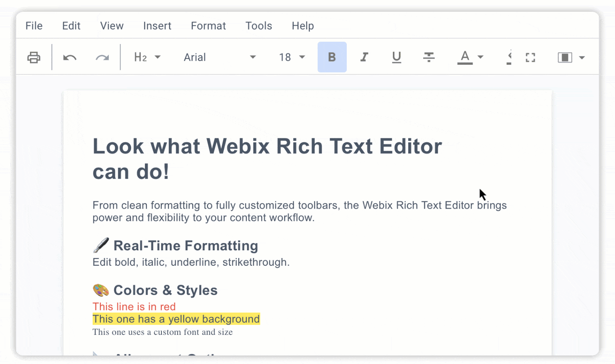
Task: Click the yellow highlighted text line
Action: coord(176,319)
